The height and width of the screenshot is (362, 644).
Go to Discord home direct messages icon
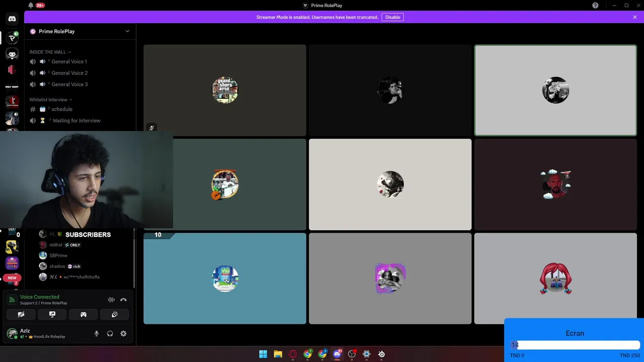[x=12, y=19]
